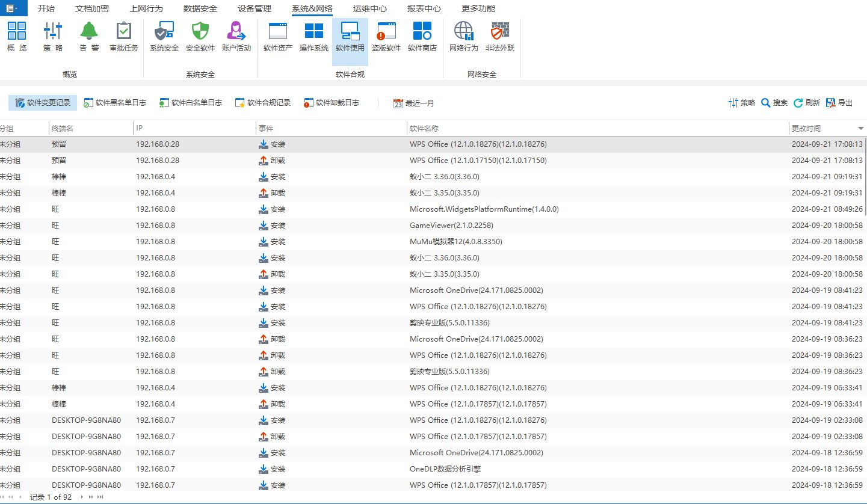The image size is (867, 504).
Task: Open the 系统安全 system security icon
Action: (164, 37)
